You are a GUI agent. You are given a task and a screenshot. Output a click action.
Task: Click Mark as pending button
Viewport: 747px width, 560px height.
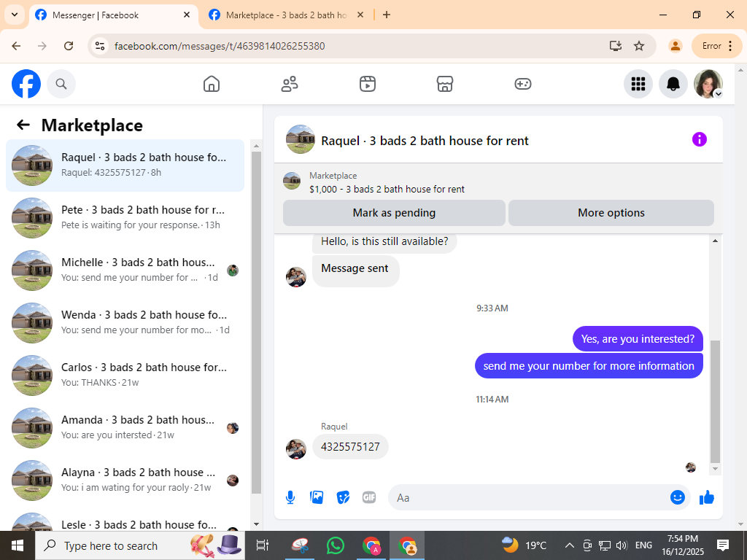[x=394, y=213]
